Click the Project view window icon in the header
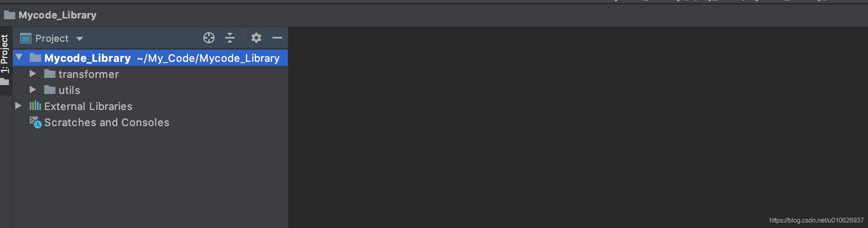Viewport: 868px width, 228px height. click(26, 38)
